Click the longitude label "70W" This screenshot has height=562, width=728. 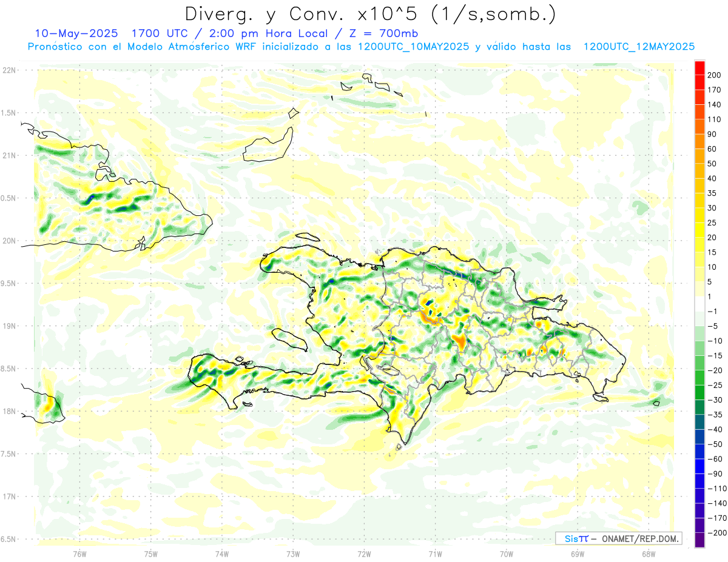click(x=506, y=554)
